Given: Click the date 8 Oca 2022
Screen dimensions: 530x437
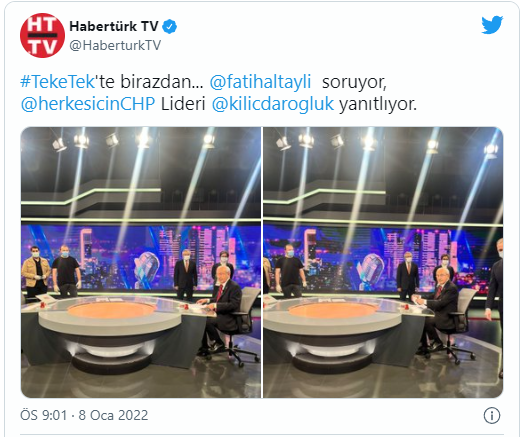Looking at the screenshot, I should pyautogui.click(x=113, y=415).
